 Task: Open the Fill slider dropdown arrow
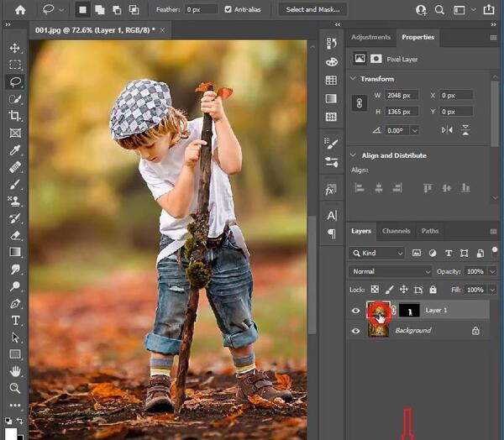point(493,290)
